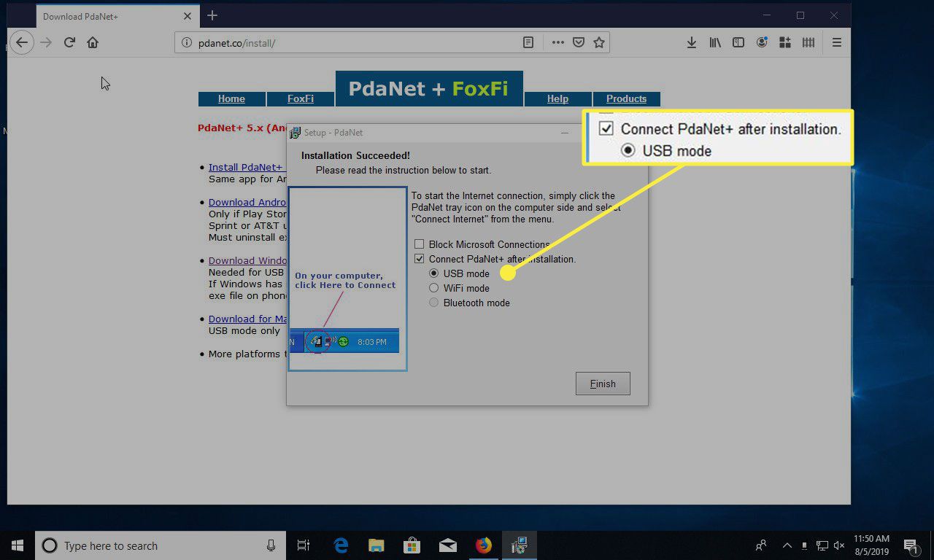The width and height of the screenshot is (934, 560).
Task: Click the Type here to search box
Action: click(x=159, y=545)
